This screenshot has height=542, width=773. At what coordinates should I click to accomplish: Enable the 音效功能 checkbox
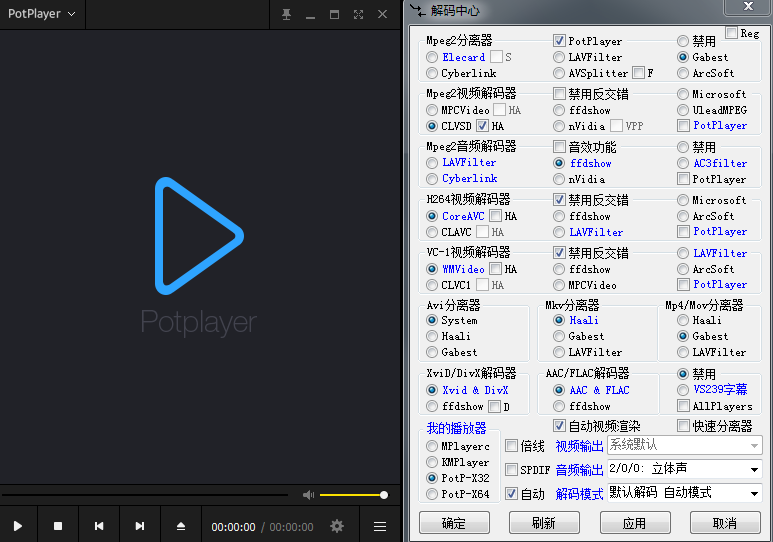pyautogui.click(x=559, y=146)
